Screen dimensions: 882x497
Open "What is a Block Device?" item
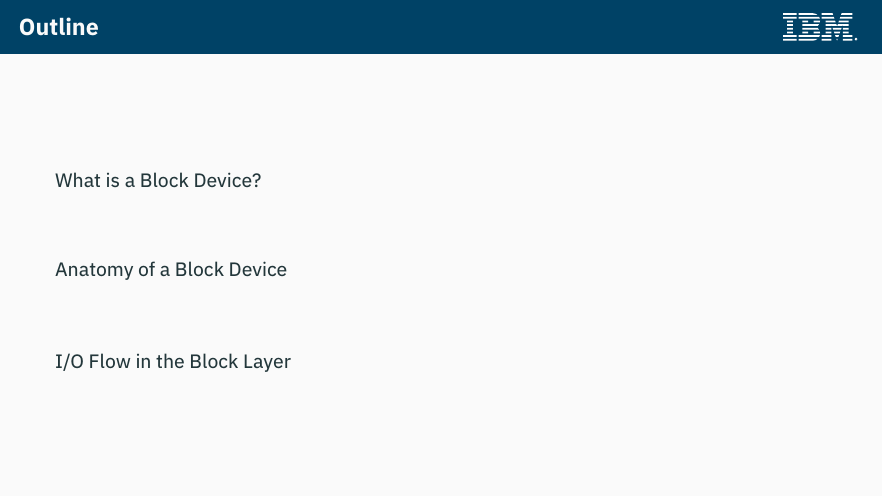158,180
